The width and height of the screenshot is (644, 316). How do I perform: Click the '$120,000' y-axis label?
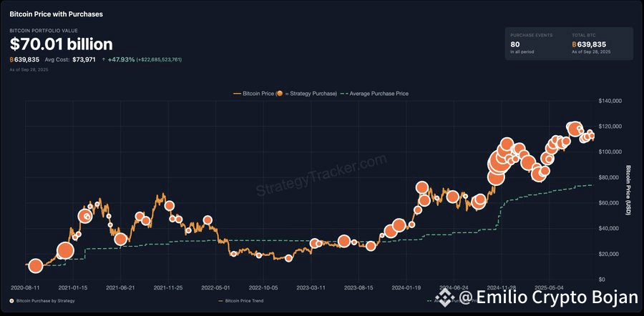[612, 127]
